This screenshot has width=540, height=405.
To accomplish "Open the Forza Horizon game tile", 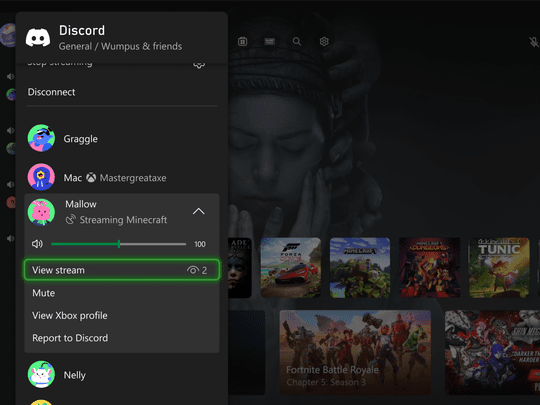I will point(291,268).
